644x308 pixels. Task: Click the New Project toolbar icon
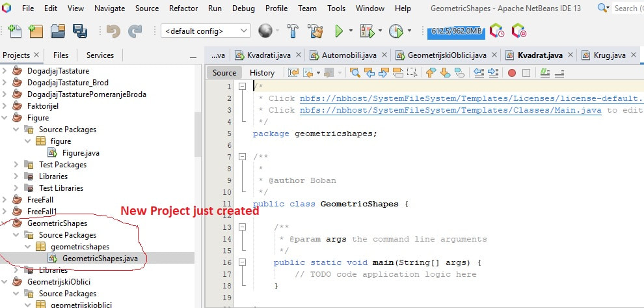click(x=36, y=31)
